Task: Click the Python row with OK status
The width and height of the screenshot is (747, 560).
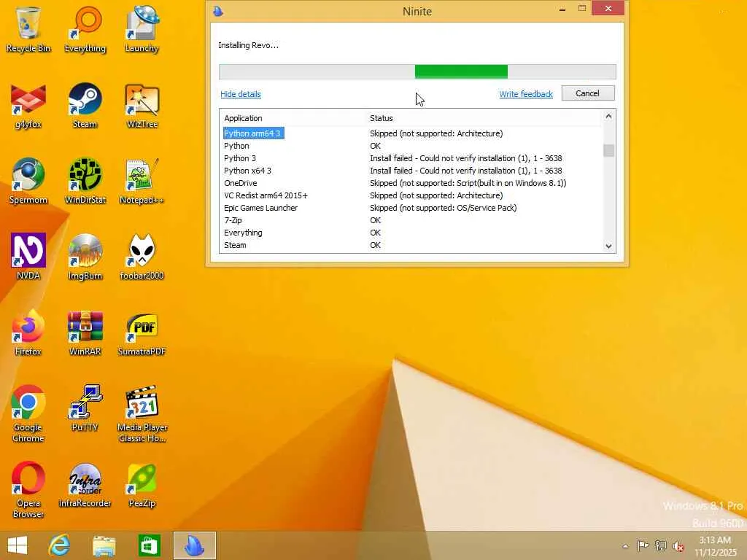Action: [x=411, y=146]
